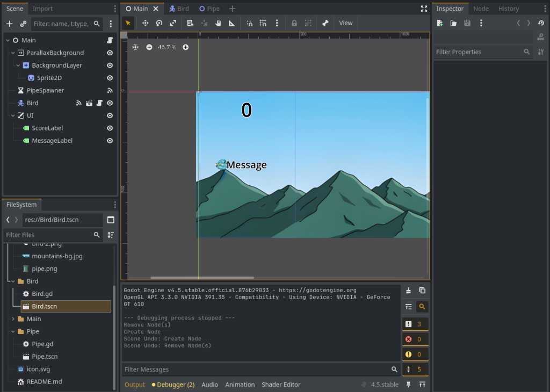Viewport: 550px width, 392px height.
Task: Clear the output log messages
Action: [408, 291]
